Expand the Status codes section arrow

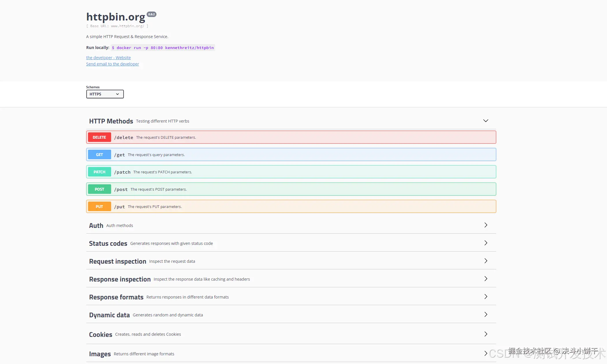click(485, 243)
